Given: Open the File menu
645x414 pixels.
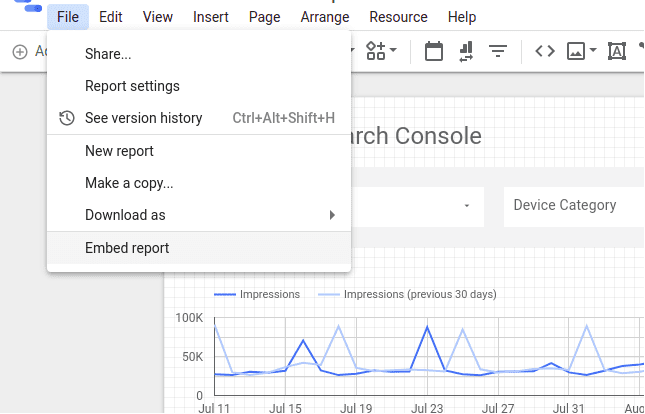Looking at the screenshot, I should (68, 17).
